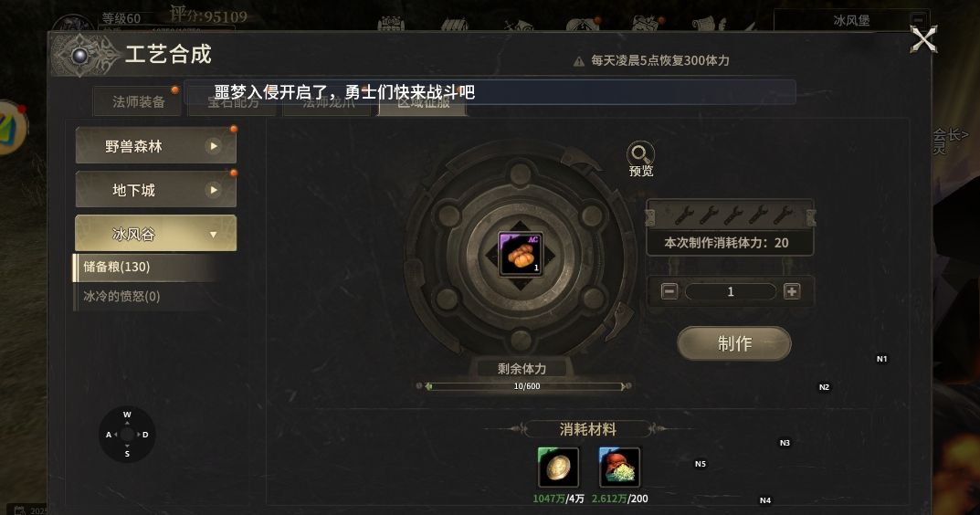Collapse the 冰风谷 category

point(155,234)
